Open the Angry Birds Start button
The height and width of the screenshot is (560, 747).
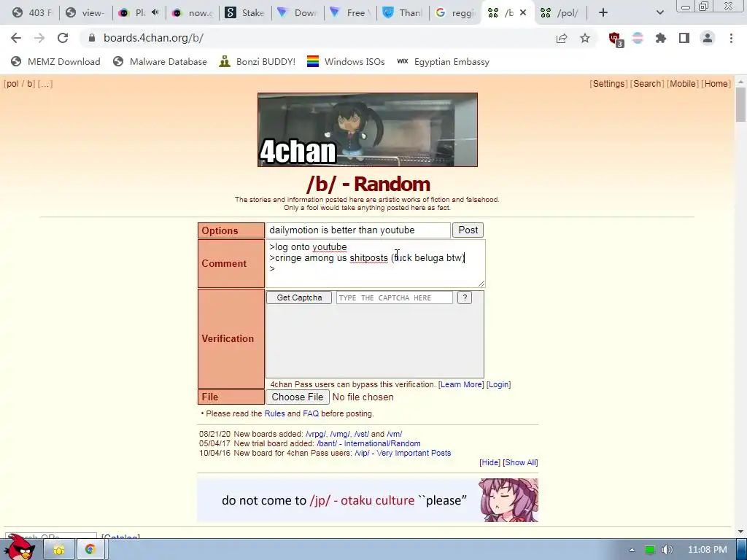coord(20,547)
